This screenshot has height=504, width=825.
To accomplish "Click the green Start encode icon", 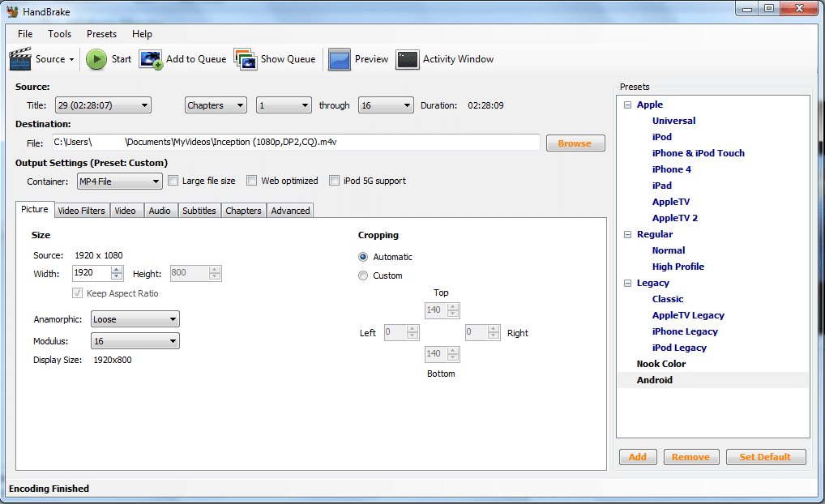I will tap(96, 59).
